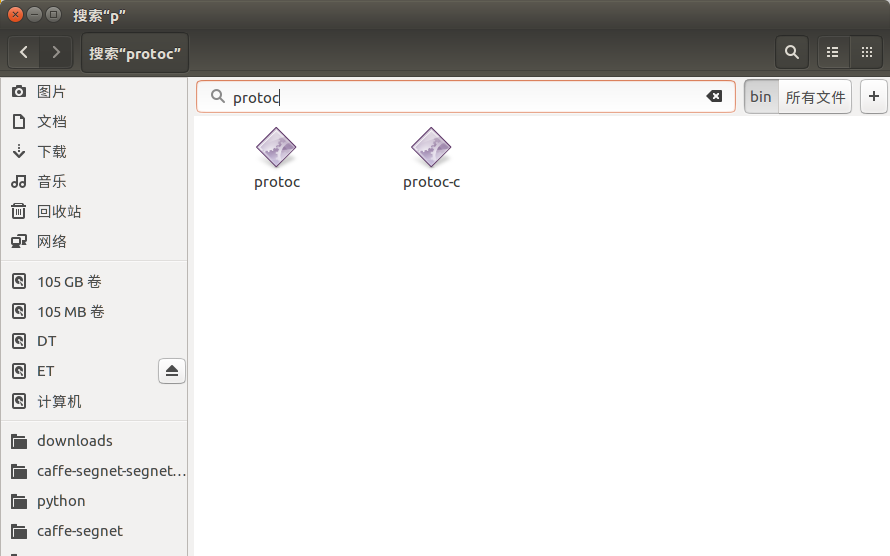Click the disk icon beside DT

(19, 341)
